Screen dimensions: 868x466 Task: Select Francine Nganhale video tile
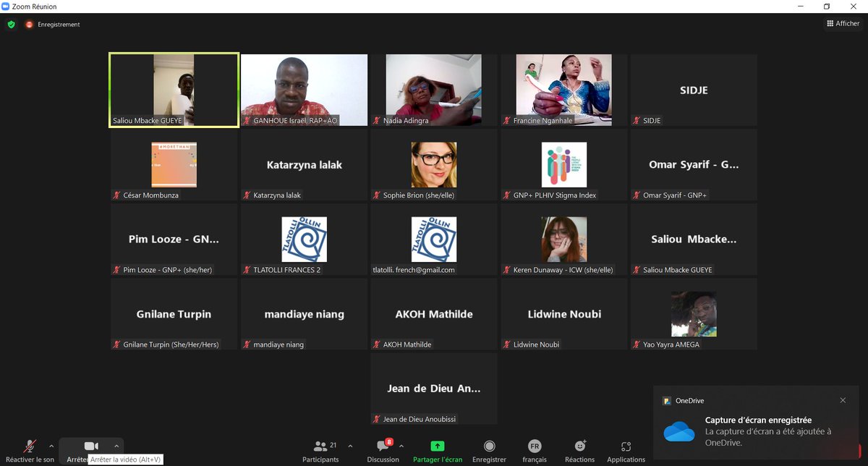[564, 90]
